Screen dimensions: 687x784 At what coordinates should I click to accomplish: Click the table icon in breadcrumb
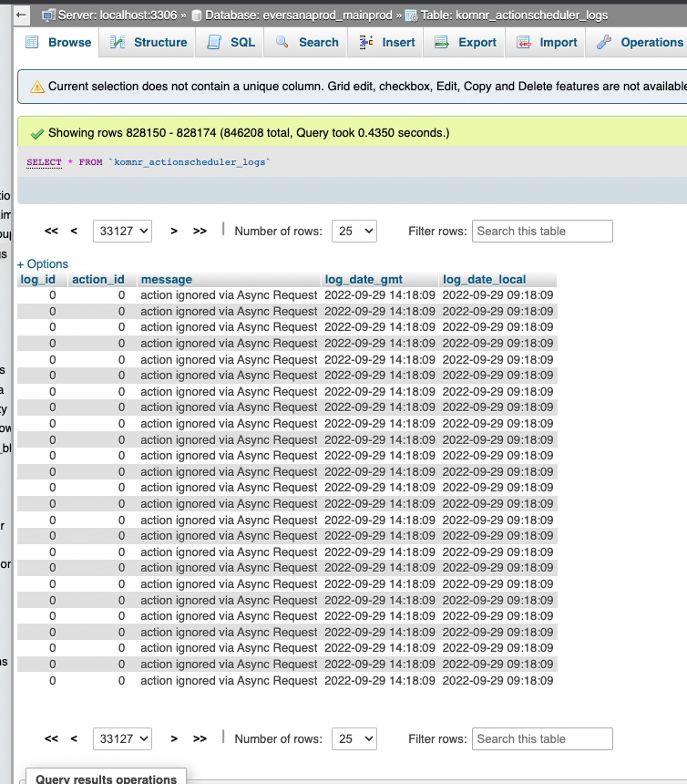(411, 15)
